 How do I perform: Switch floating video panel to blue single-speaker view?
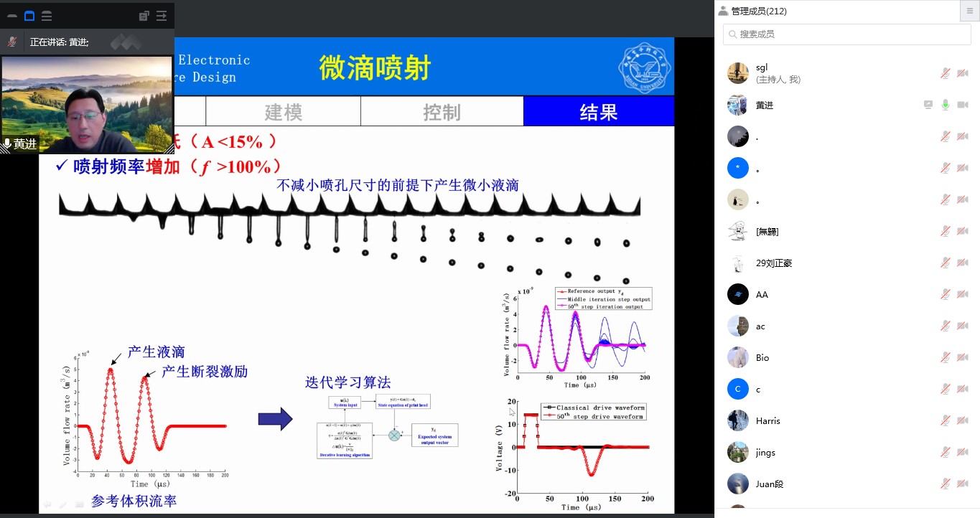[x=29, y=16]
